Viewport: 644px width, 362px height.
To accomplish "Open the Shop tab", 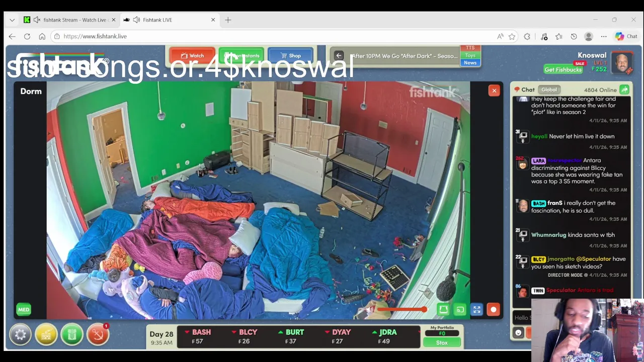I will (290, 56).
